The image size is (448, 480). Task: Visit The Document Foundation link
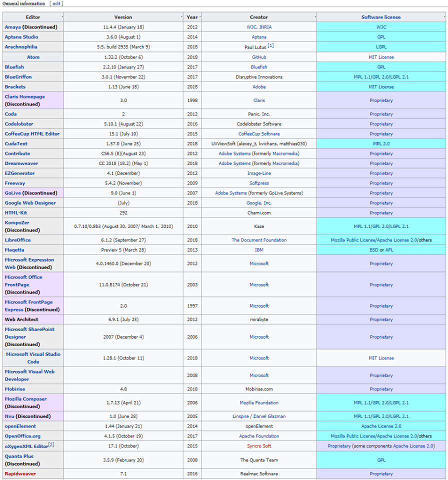(x=259, y=240)
